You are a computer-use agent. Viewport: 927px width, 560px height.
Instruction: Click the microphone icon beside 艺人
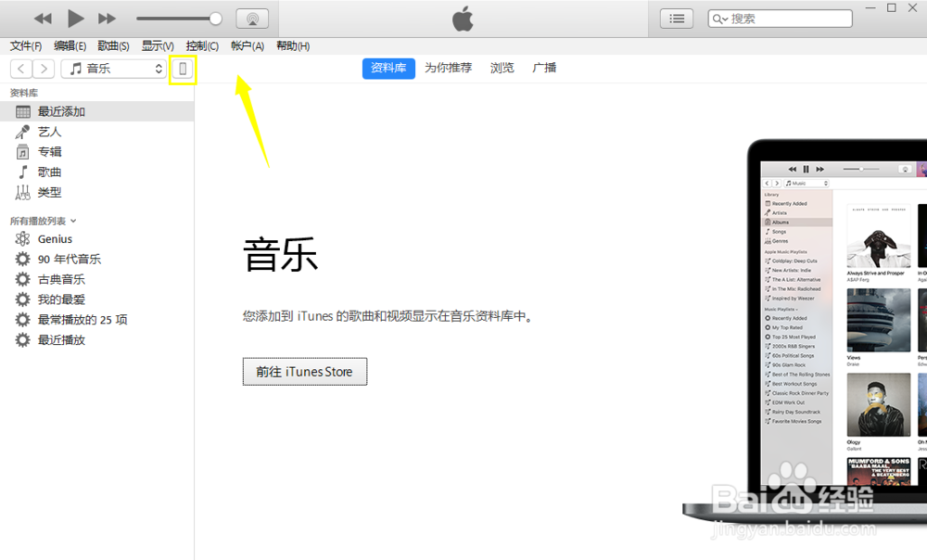click(x=22, y=132)
